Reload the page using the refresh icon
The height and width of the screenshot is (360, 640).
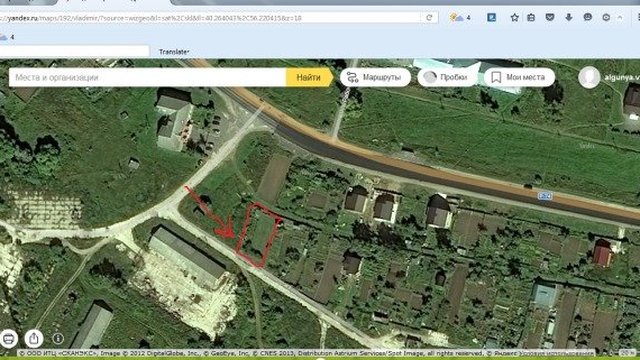pyautogui.click(x=429, y=18)
